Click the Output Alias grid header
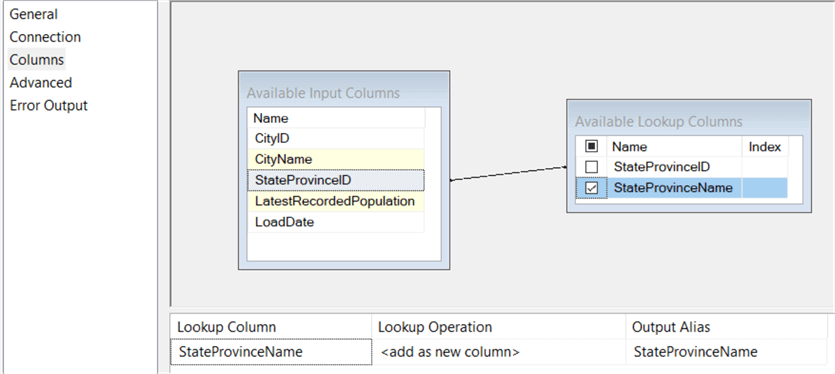The image size is (835, 374). pos(727,327)
